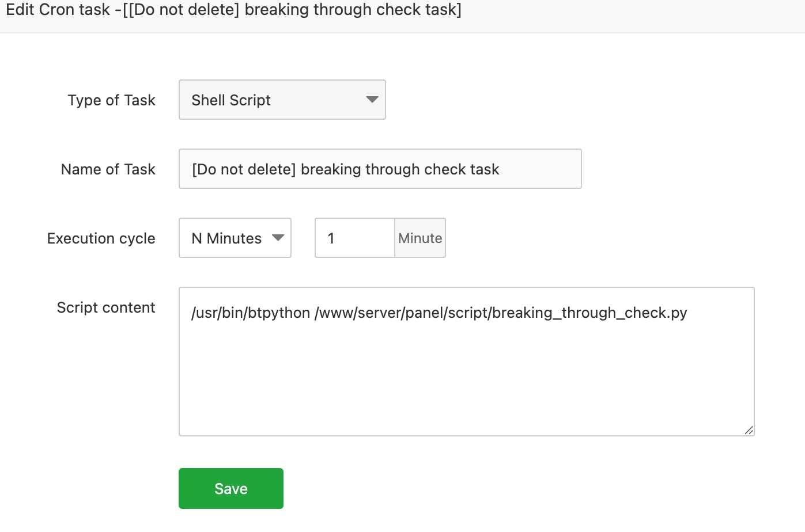This screenshot has width=805, height=532.
Task: Click the script textarea resize handle
Action: [749, 430]
